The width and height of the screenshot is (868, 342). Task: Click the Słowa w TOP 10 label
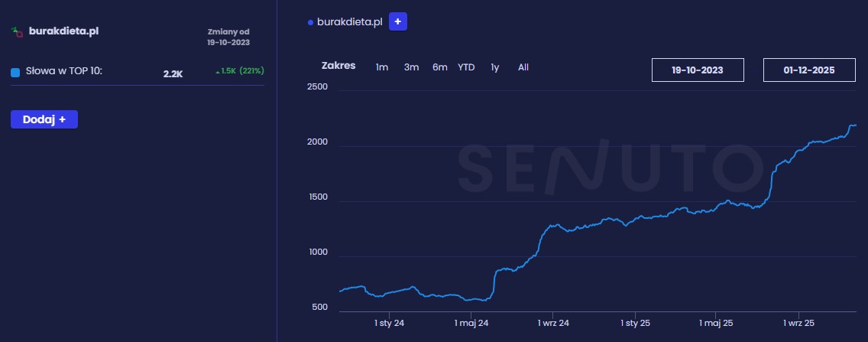click(64, 72)
